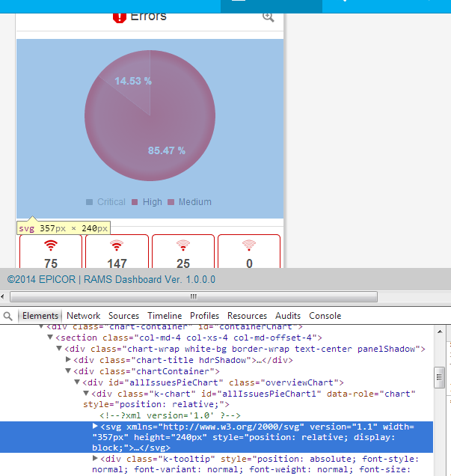This screenshot has height=476, width=451.
Task: Switch to the Resources tab
Action: [x=247, y=316]
